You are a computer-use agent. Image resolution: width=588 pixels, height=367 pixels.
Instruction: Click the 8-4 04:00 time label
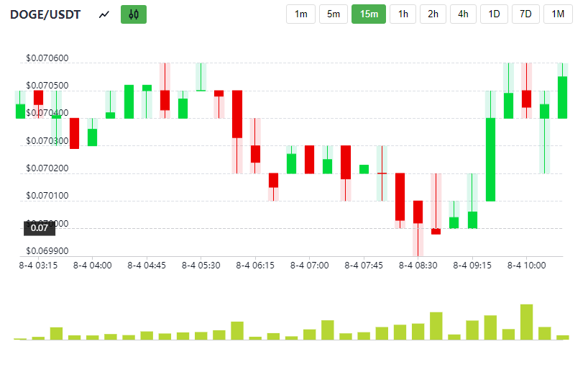click(x=92, y=266)
